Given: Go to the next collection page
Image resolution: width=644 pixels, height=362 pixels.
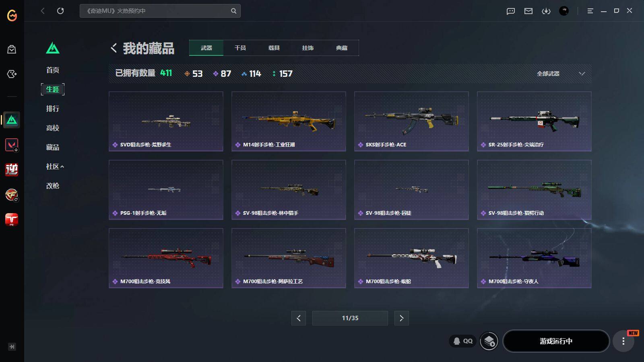Looking at the screenshot, I should pos(402,318).
